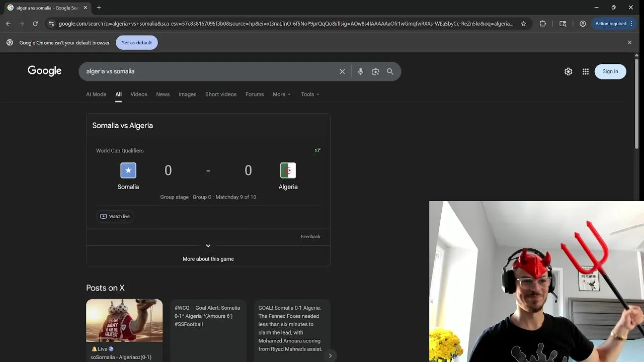Click the Google logo

(45, 71)
